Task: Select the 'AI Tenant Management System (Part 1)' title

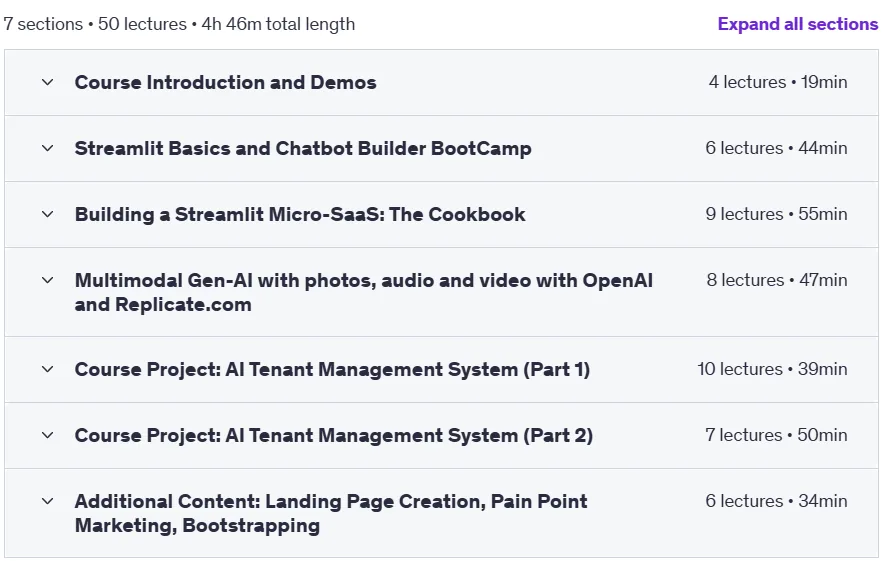Action: point(332,370)
